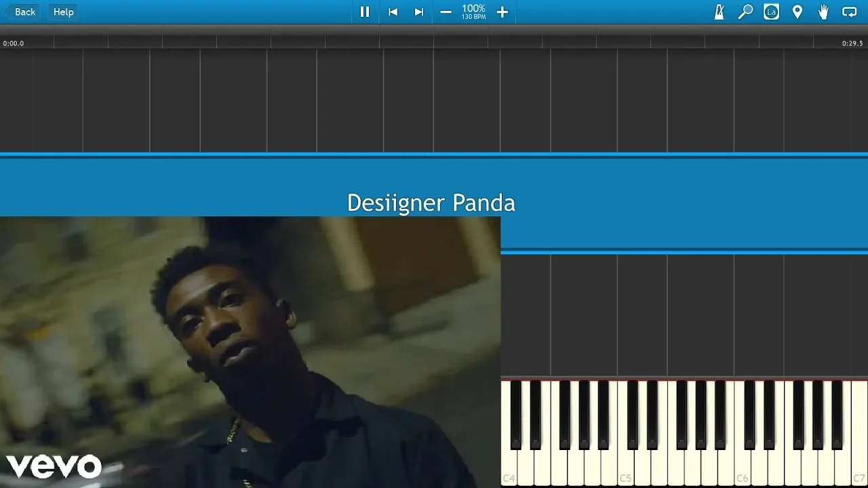Click the Desiigner Panda title text
868x488 pixels.
431,203
